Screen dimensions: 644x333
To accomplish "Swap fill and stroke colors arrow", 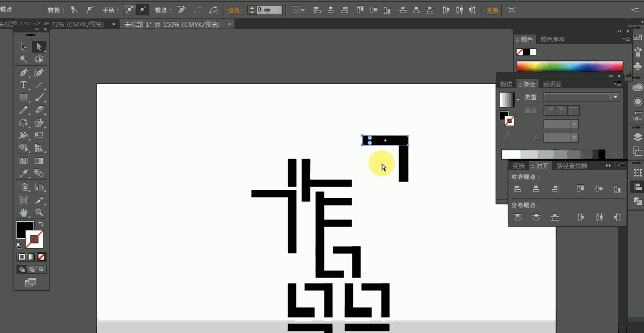I will coord(41,224).
